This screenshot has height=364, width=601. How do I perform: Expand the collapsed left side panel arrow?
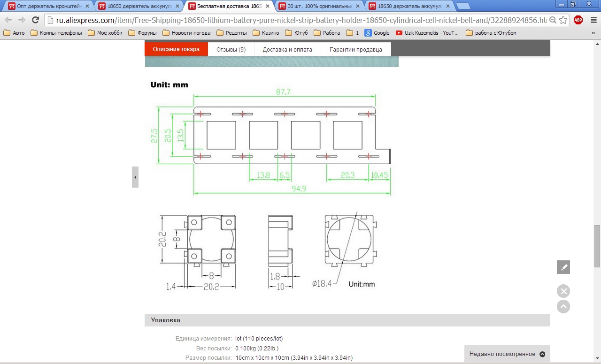135,177
